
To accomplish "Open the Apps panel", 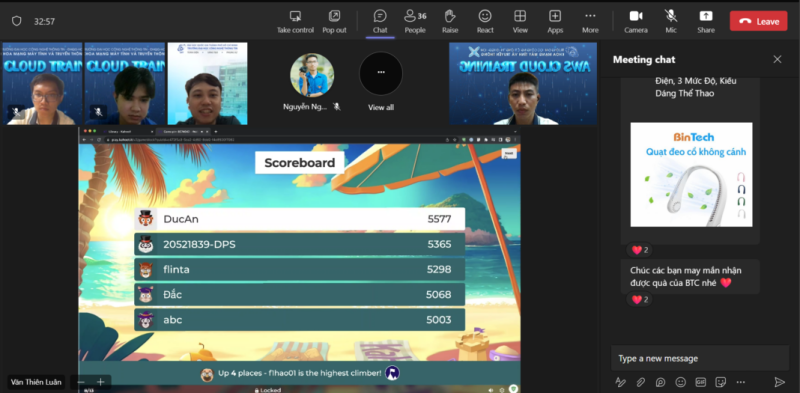I will [x=555, y=21].
